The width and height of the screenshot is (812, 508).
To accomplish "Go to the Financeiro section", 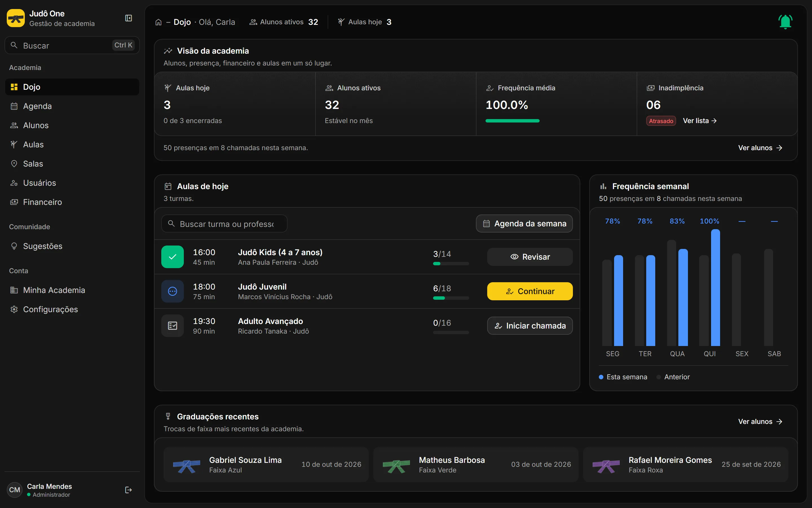I will pos(72,202).
